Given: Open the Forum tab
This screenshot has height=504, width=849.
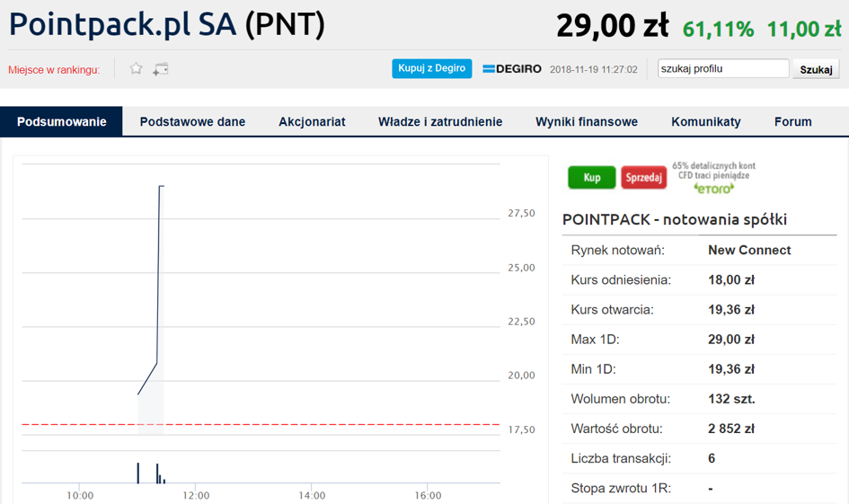Looking at the screenshot, I should pos(792,122).
